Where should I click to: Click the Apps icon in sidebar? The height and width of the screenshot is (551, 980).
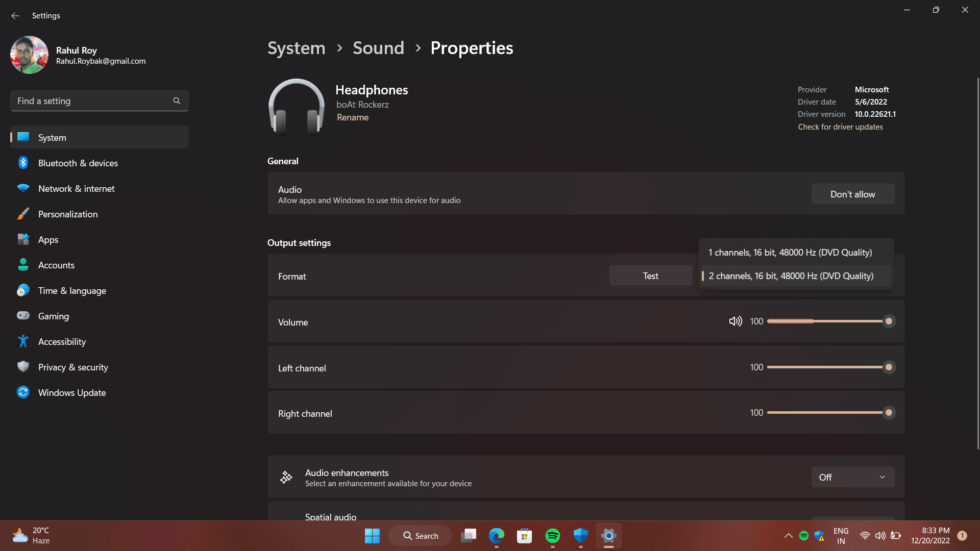click(23, 239)
